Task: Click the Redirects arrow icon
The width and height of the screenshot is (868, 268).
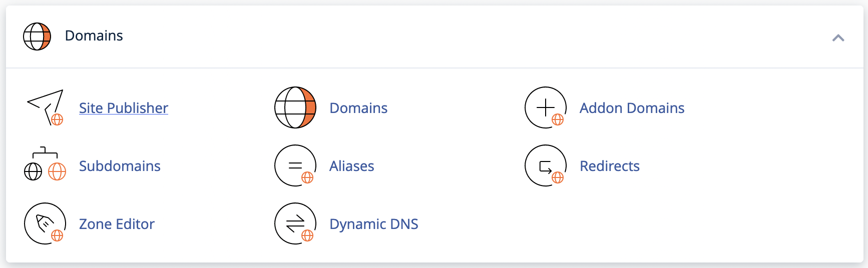Action: point(546,165)
